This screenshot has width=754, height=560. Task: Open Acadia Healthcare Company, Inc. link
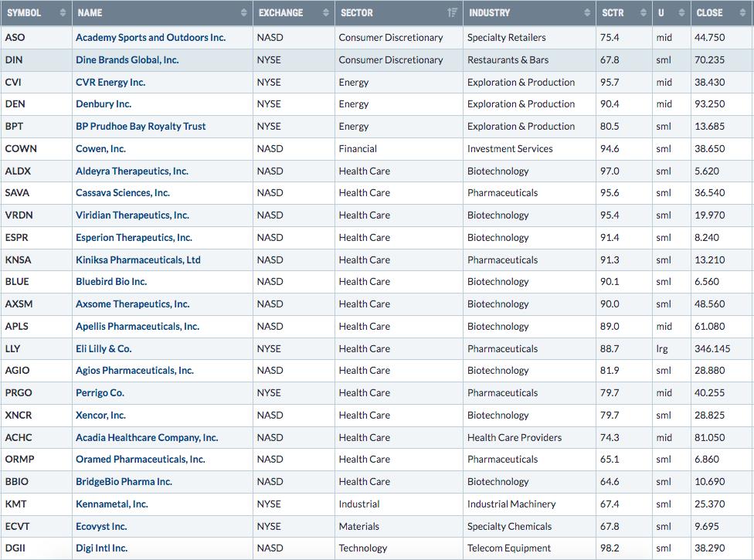147,437
